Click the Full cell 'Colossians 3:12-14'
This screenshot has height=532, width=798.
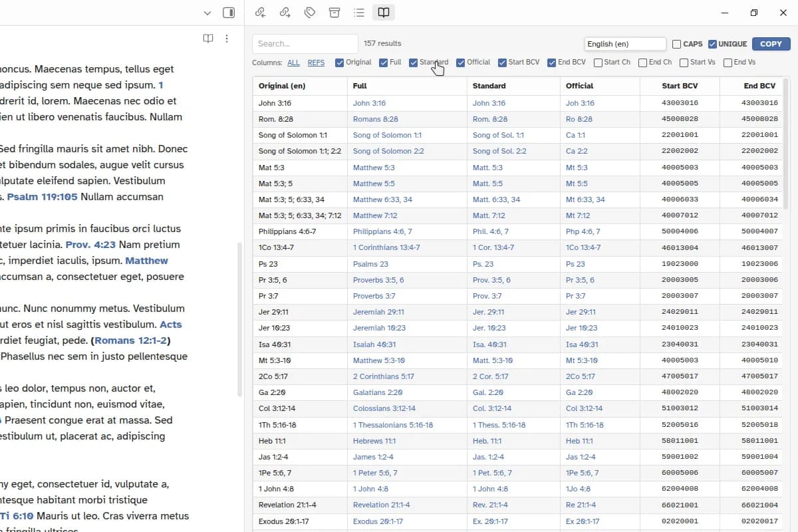click(384, 408)
